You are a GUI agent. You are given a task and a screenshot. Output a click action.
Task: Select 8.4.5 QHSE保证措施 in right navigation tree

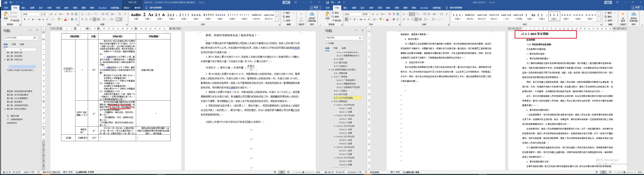point(347,98)
